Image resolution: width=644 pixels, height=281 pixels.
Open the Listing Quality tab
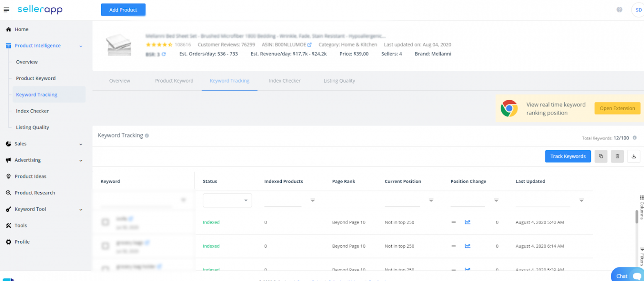339,80
